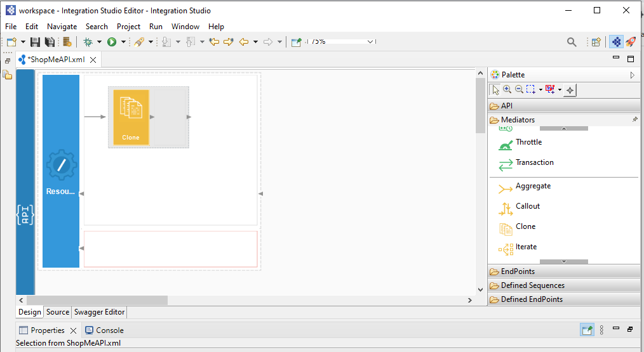Viewport: 644px width, 352px height.
Task: Open the File menu
Action: click(x=11, y=27)
